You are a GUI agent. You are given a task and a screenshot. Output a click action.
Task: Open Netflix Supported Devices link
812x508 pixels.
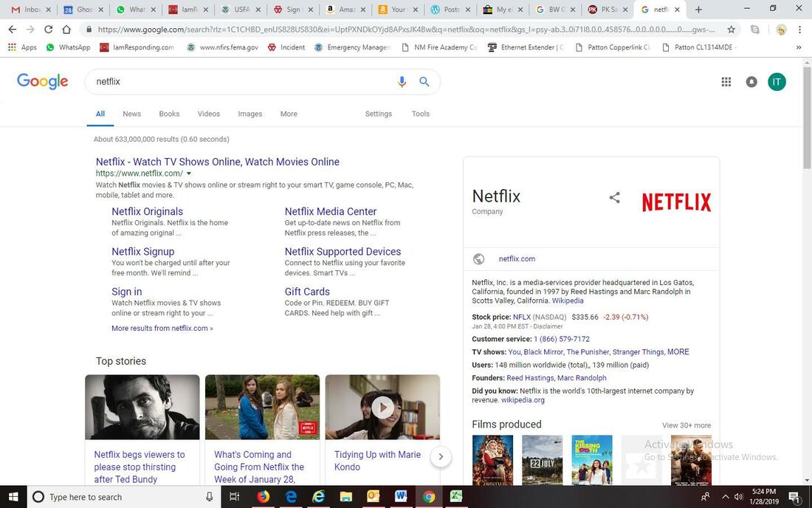[343, 252]
